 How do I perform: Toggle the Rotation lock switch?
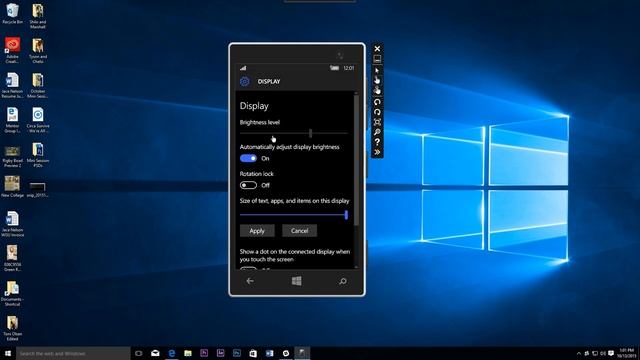(x=248, y=185)
